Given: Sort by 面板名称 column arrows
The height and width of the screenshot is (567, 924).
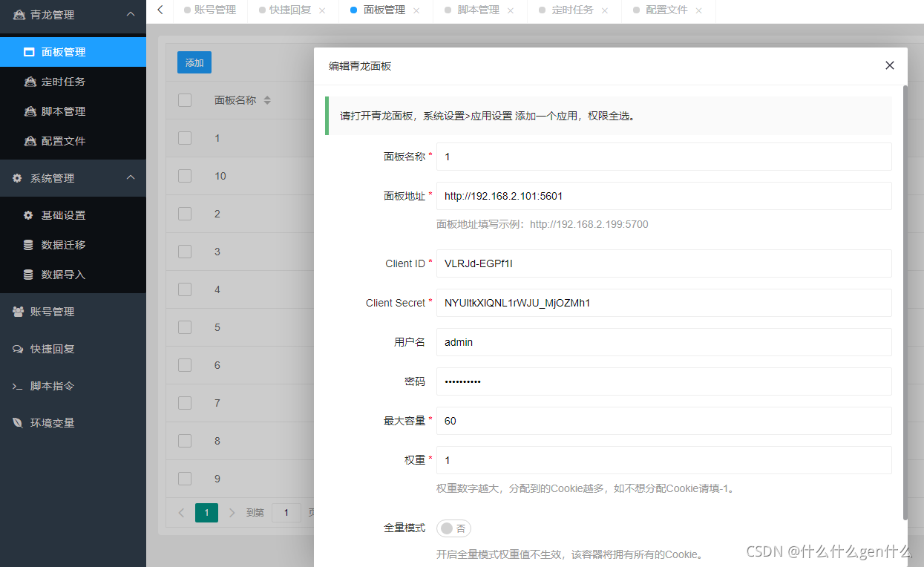Looking at the screenshot, I should tap(267, 100).
